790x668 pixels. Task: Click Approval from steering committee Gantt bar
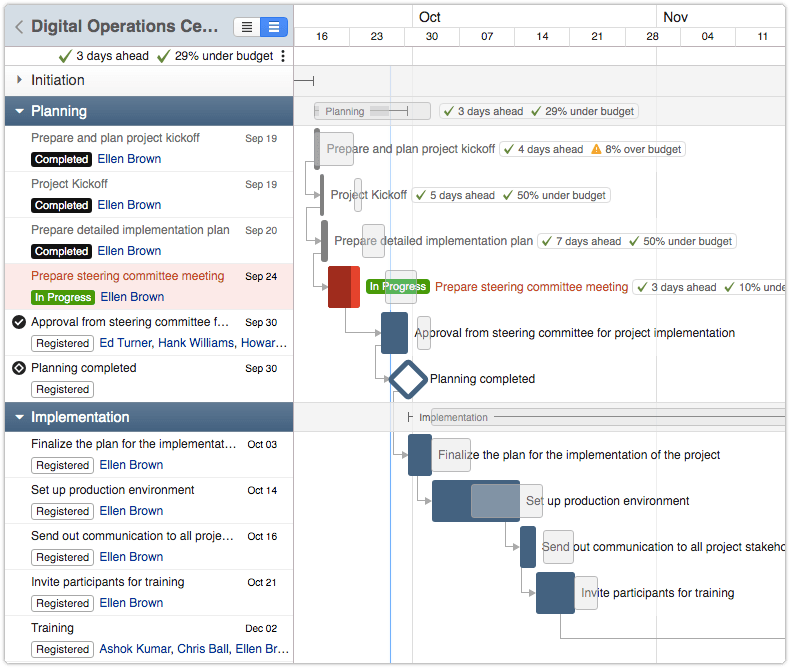tap(394, 333)
